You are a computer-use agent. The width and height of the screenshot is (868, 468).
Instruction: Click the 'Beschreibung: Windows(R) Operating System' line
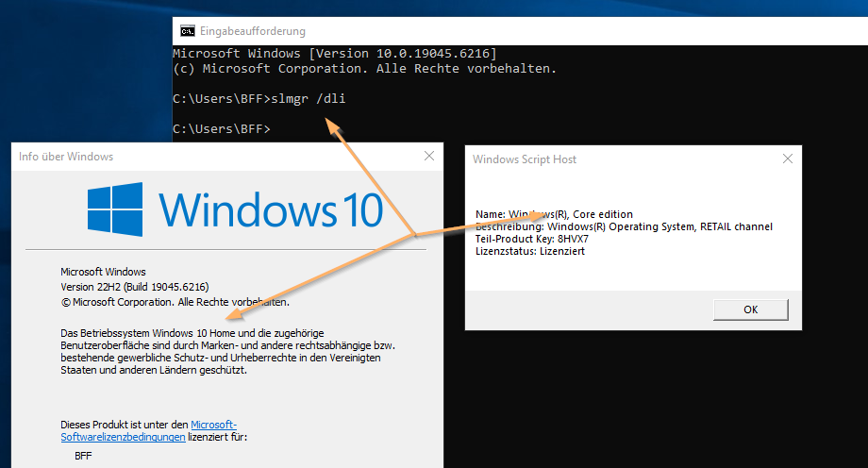[624, 226]
